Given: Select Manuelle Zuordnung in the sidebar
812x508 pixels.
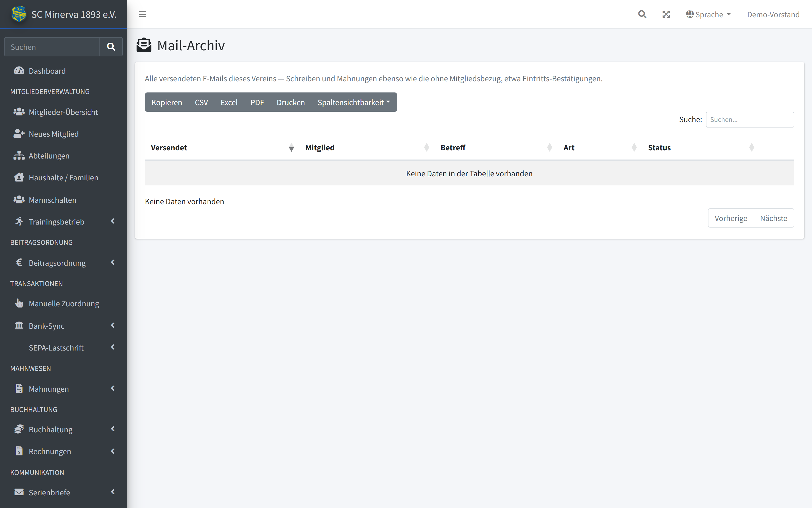Looking at the screenshot, I should (x=63, y=303).
